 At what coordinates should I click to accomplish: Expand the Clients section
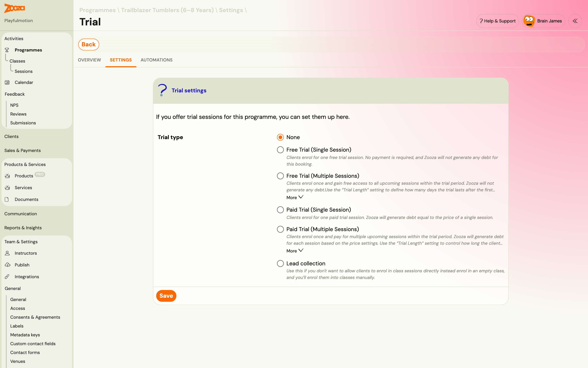point(11,137)
